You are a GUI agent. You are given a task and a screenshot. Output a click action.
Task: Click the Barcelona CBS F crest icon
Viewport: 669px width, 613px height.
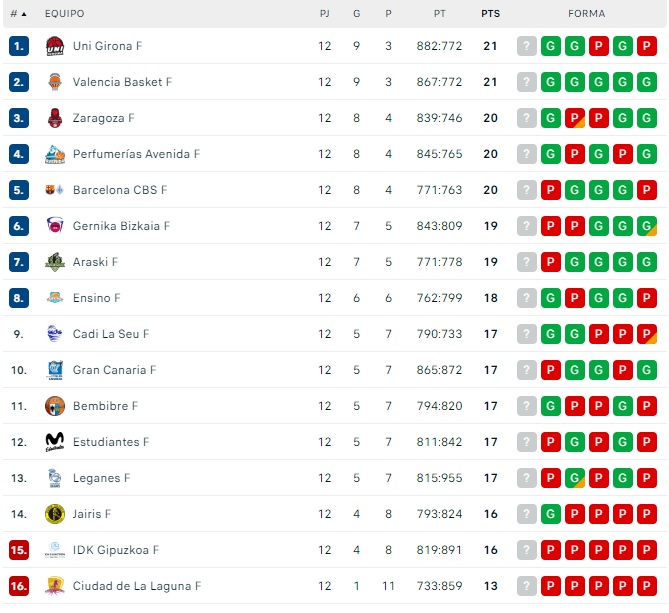[55, 190]
